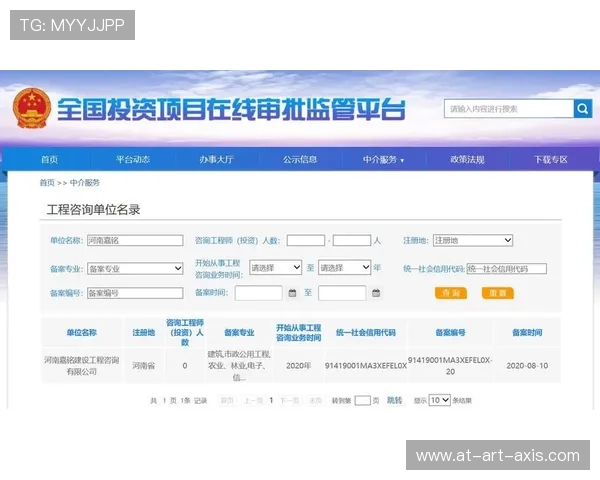The width and height of the screenshot is (600, 480).
Task: Click the search magnifier icon button
Action: (x=583, y=109)
